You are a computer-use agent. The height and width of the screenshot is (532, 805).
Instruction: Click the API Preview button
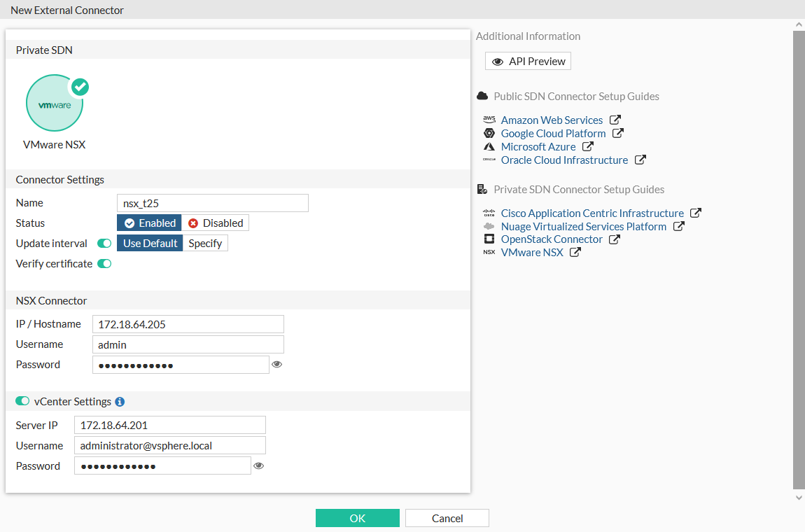tap(528, 62)
